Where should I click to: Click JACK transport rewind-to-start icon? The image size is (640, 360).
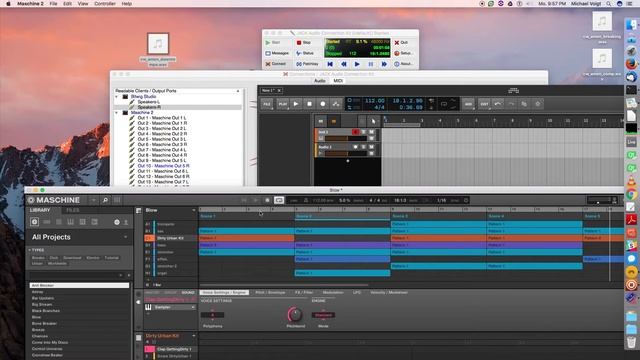pos(330,64)
